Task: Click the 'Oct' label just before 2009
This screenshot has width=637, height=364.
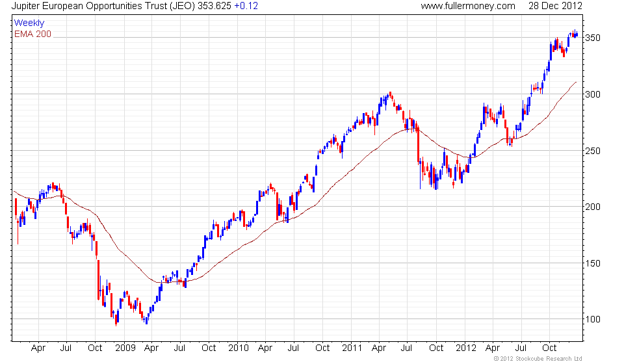Action: (x=95, y=348)
